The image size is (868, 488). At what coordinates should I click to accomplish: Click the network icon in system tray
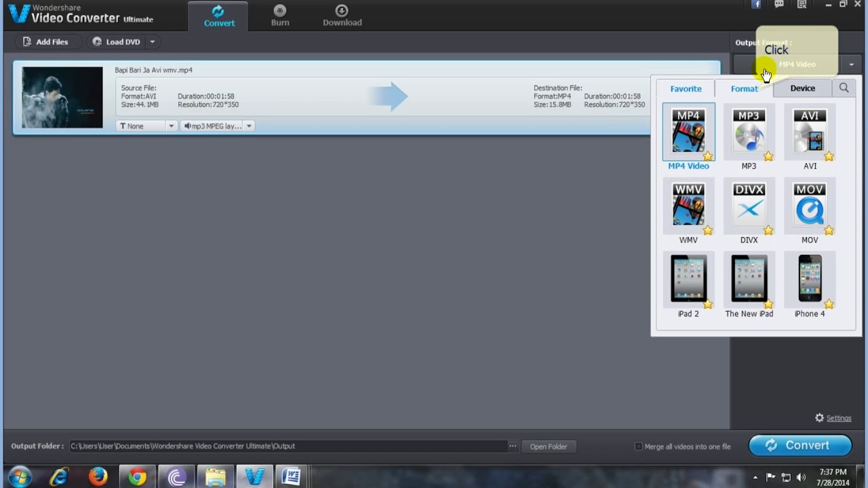[786, 477]
